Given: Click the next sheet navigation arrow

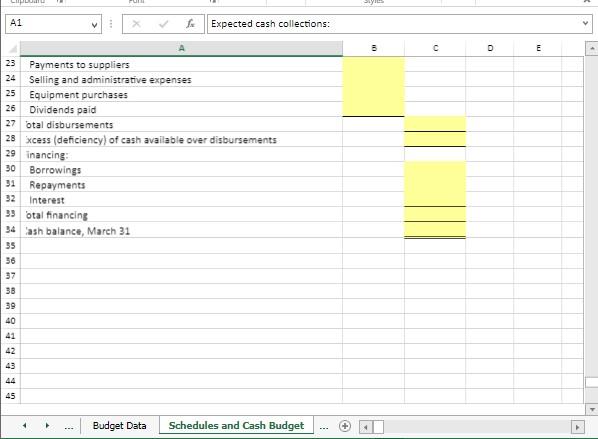Looking at the screenshot, I should (x=47, y=426).
